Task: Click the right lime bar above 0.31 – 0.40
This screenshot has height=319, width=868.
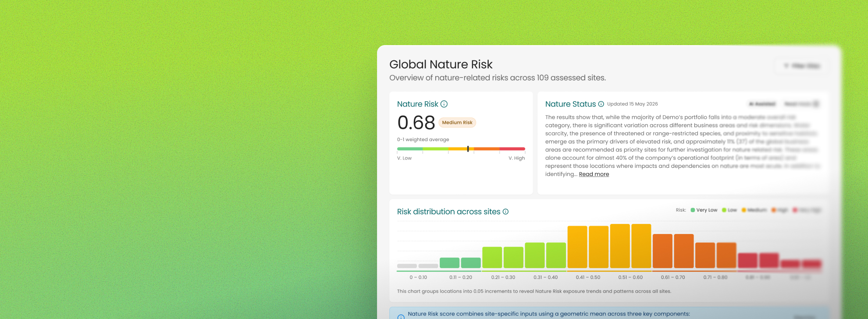Action: click(556, 255)
